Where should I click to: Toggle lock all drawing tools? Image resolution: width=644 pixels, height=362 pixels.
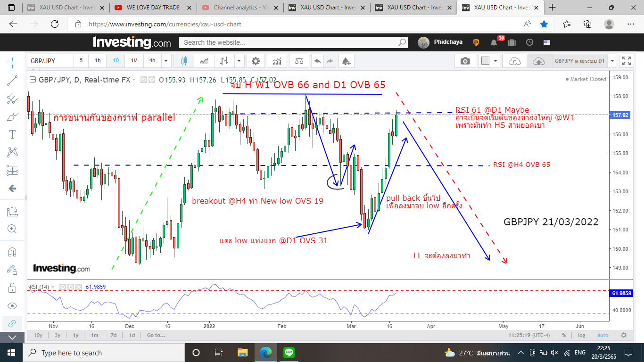(12, 288)
